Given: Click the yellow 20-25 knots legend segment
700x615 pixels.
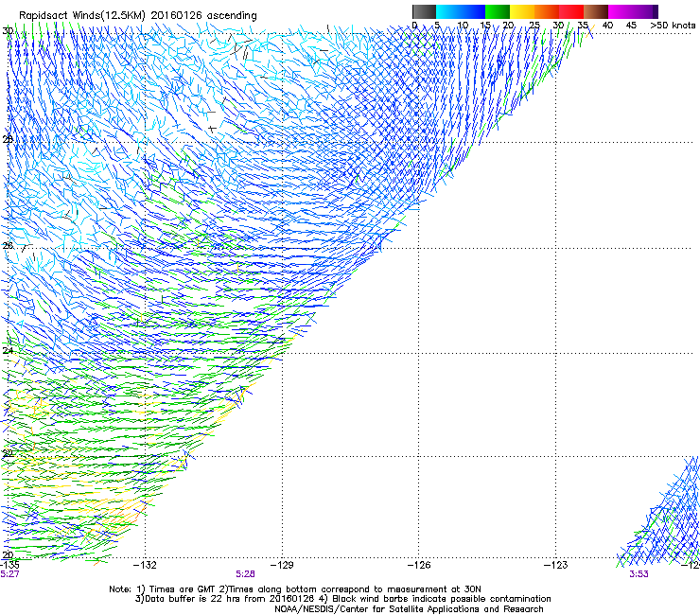Looking at the screenshot, I should pos(522,11).
